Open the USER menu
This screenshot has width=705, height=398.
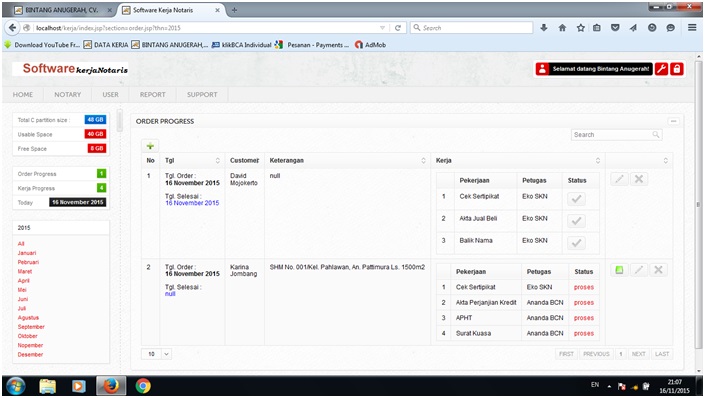pyautogui.click(x=111, y=94)
